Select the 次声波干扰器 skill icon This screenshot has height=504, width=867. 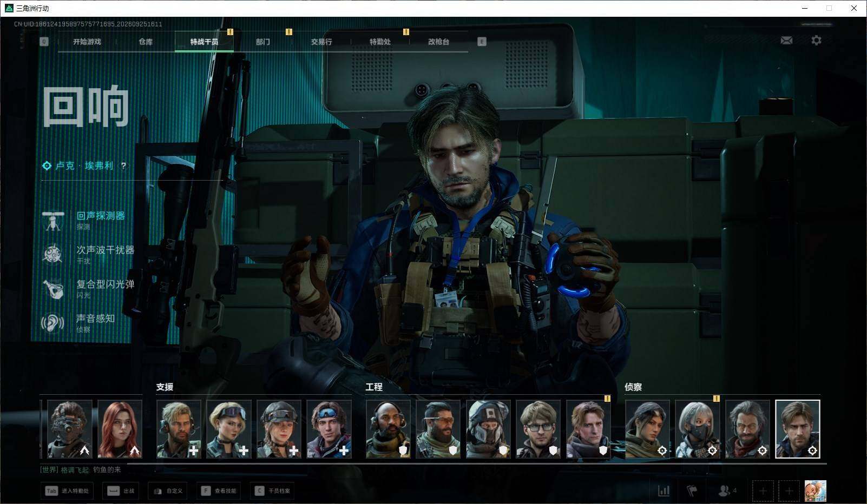point(53,255)
